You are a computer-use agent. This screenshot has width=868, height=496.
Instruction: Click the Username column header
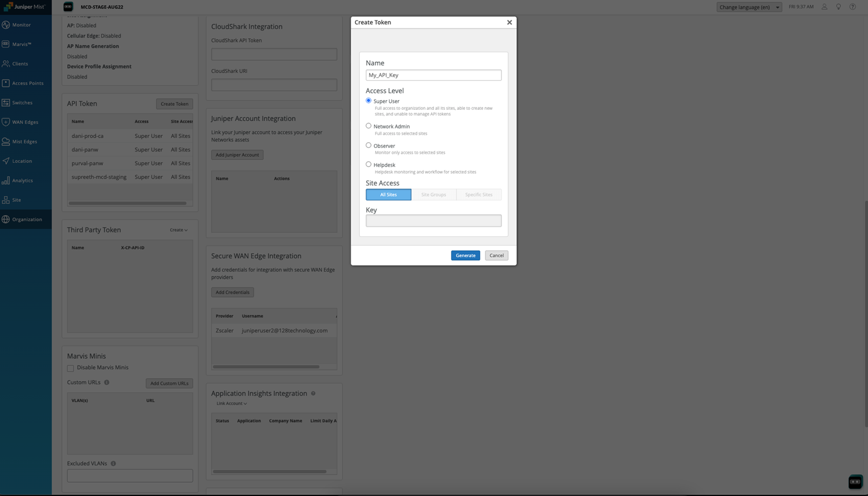252,316
